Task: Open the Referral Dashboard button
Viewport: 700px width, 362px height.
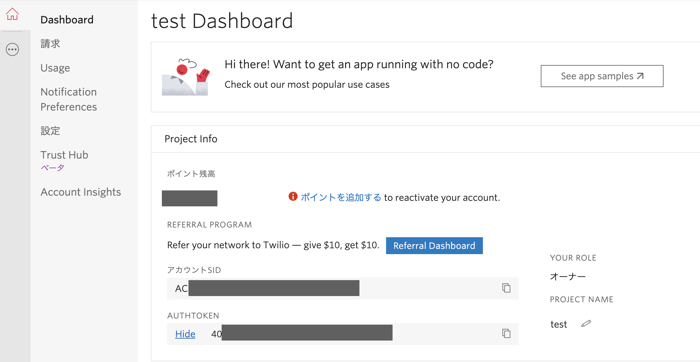Action: pyautogui.click(x=434, y=245)
